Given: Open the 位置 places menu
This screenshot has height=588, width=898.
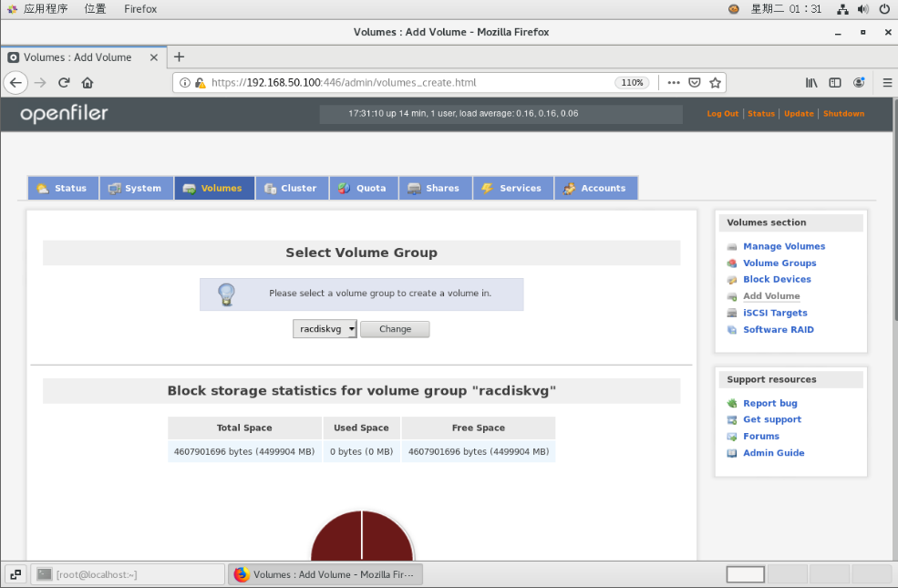Looking at the screenshot, I should coord(95,9).
